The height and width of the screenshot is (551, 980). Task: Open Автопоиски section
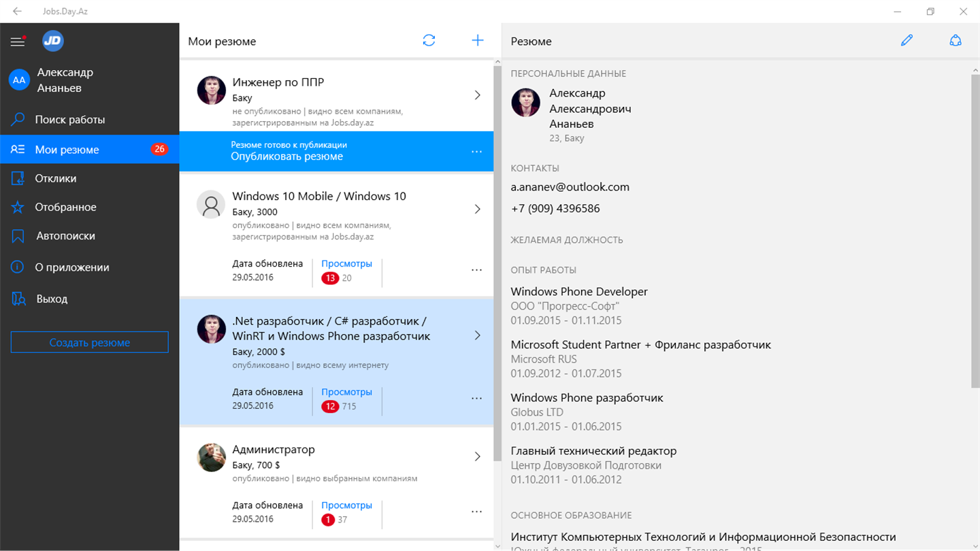(89, 236)
